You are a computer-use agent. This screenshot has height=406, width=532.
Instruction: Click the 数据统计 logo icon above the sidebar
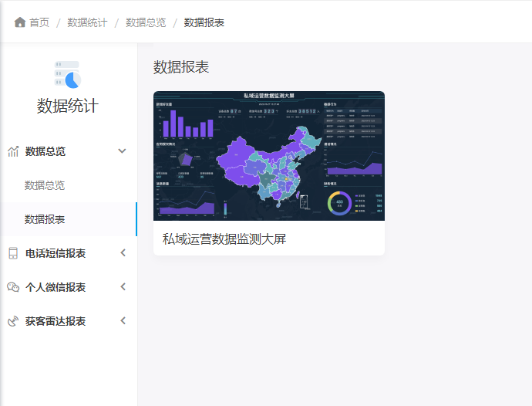point(67,74)
